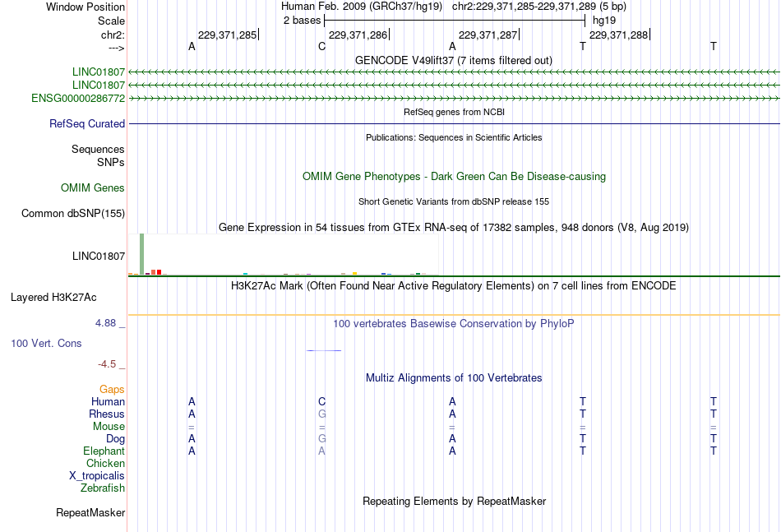Click the X_tropicalis alignment row label

pyautogui.click(x=97, y=476)
